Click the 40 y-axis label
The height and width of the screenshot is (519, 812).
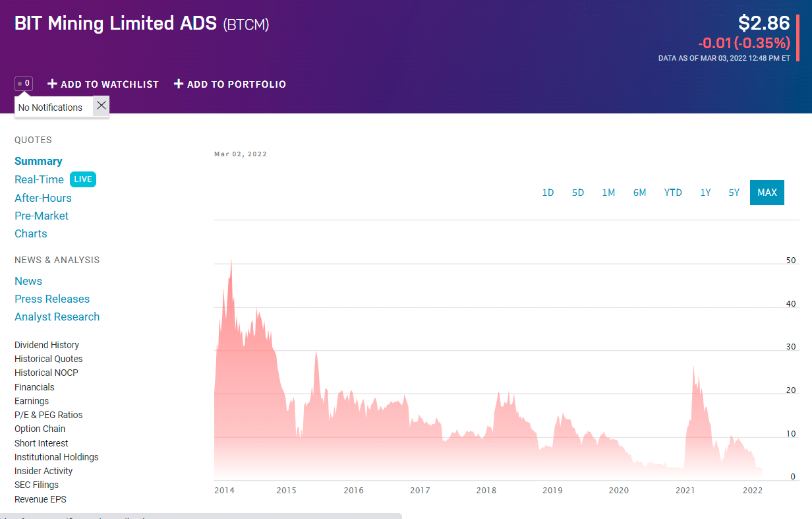(791, 304)
